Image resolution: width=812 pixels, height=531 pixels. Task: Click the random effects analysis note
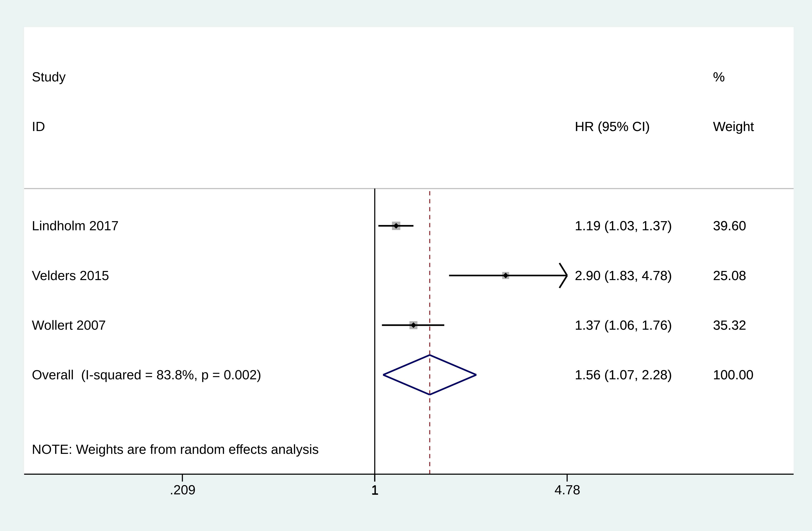pos(175,450)
